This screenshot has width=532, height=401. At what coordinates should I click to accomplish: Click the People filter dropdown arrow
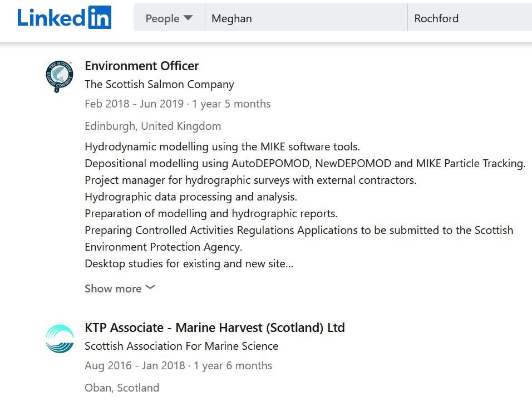click(x=189, y=17)
